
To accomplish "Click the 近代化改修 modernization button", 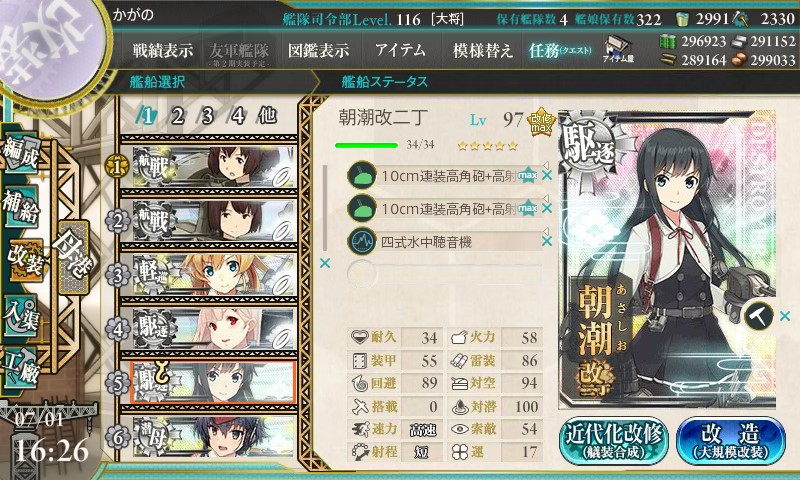I will (x=614, y=441).
